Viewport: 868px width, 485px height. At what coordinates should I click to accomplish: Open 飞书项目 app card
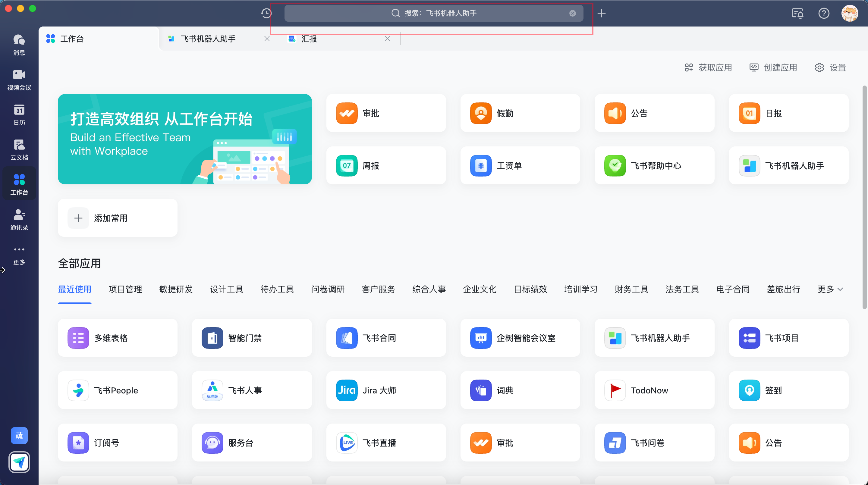(788, 338)
